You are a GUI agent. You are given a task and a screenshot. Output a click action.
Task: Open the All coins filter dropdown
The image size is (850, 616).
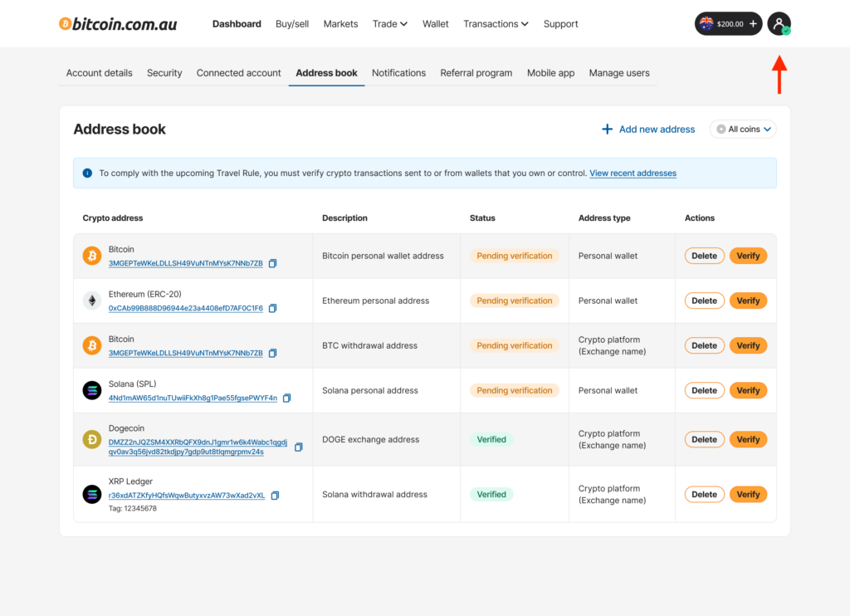pyautogui.click(x=743, y=129)
